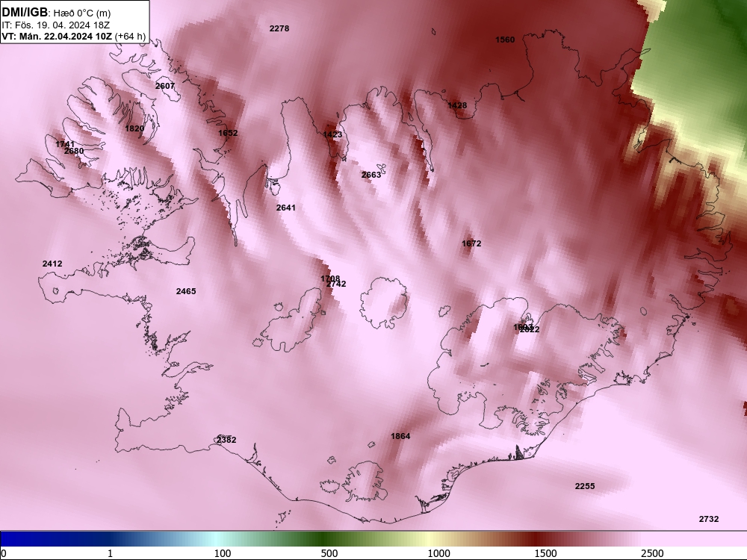Click the 1000 label on color scale
Screen dimensions: 747x560
coord(438,553)
